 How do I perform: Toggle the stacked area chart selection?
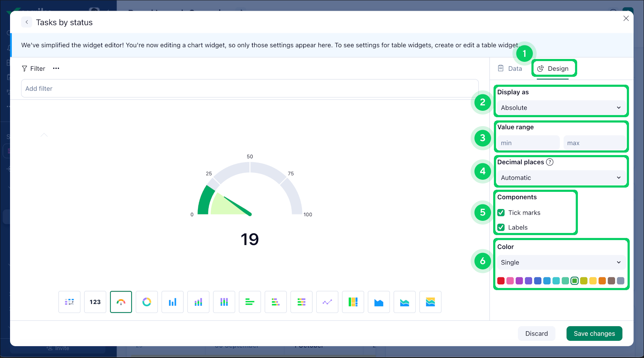pyautogui.click(x=404, y=302)
